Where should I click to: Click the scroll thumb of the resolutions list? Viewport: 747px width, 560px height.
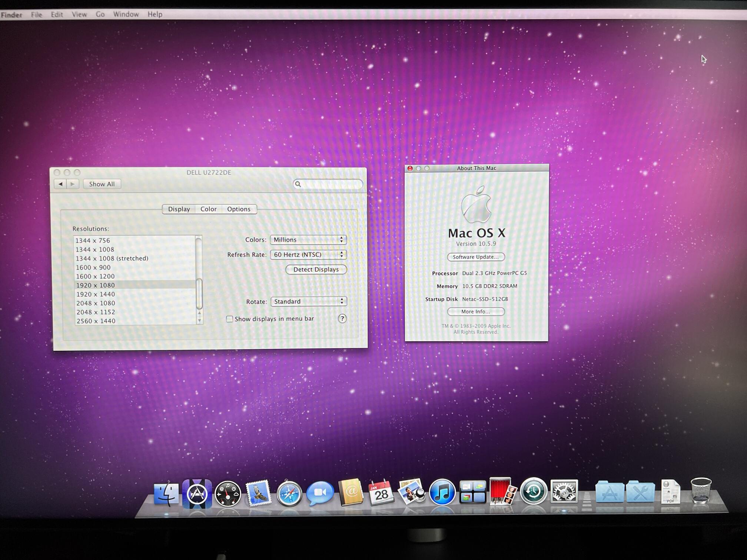pos(199,293)
